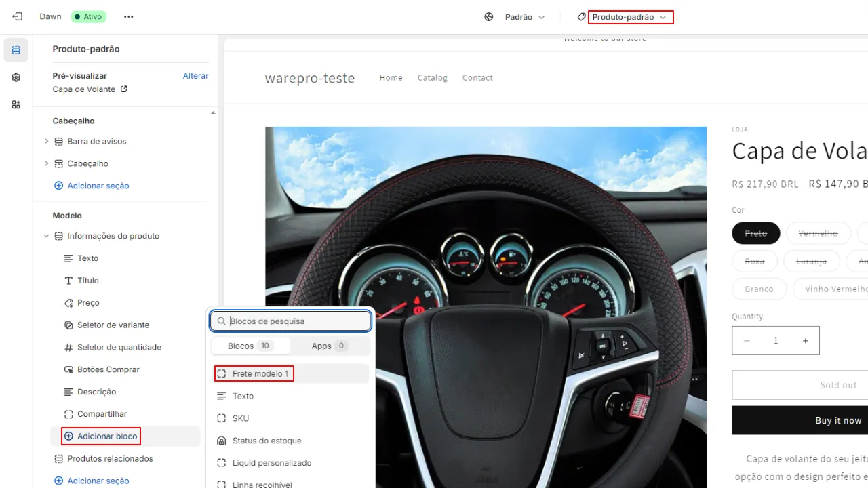Switch to the Blocos tab

pos(250,346)
